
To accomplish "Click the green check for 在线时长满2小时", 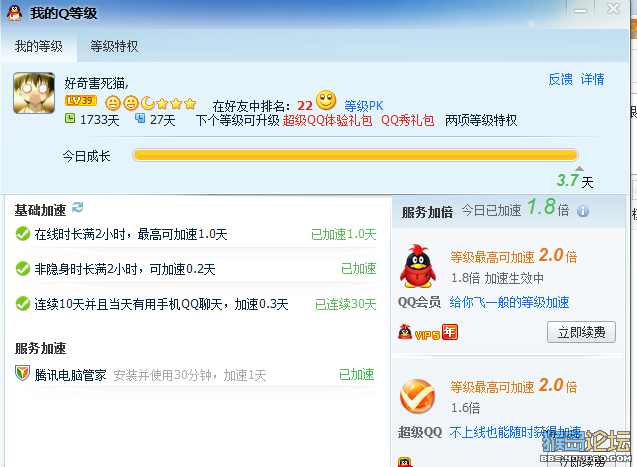I will click(22, 234).
